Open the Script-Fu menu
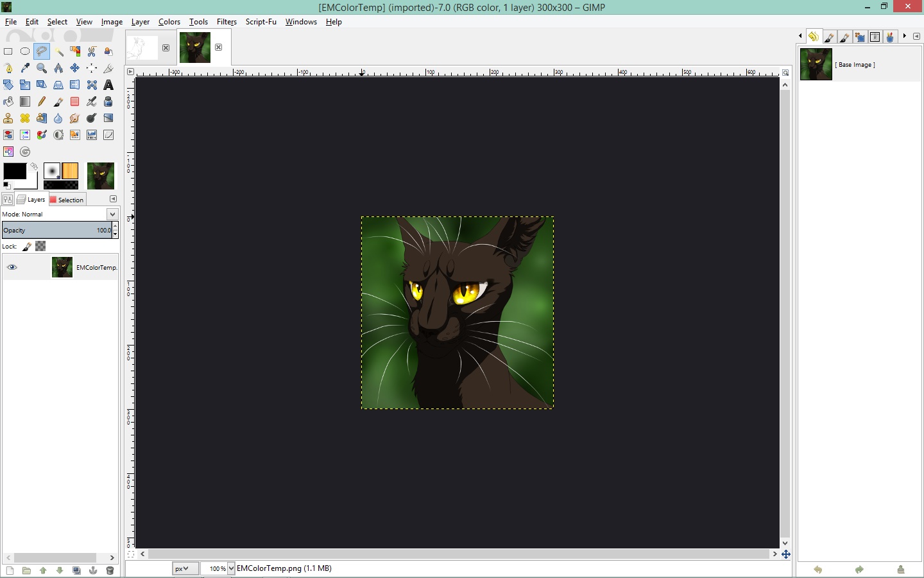The width and height of the screenshot is (924, 578). pyautogui.click(x=261, y=22)
